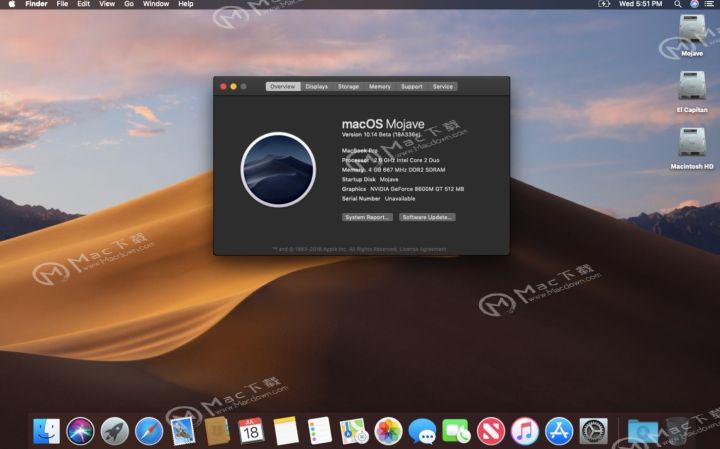The height and width of the screenshot is (449, 720).
Task: Switch to the Support tab
Action: coord(411,86)
